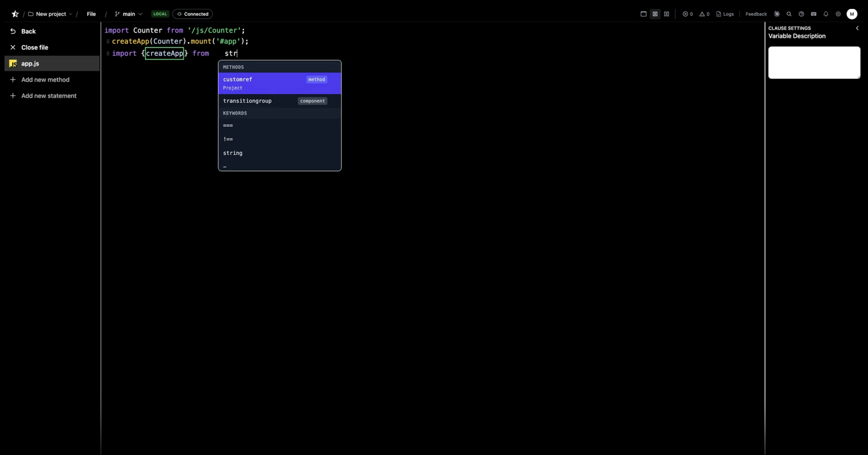The height and width of the screenshot is (455, 868).
Task: Collapse the Clause Settings panel
Action: (857, 28)
